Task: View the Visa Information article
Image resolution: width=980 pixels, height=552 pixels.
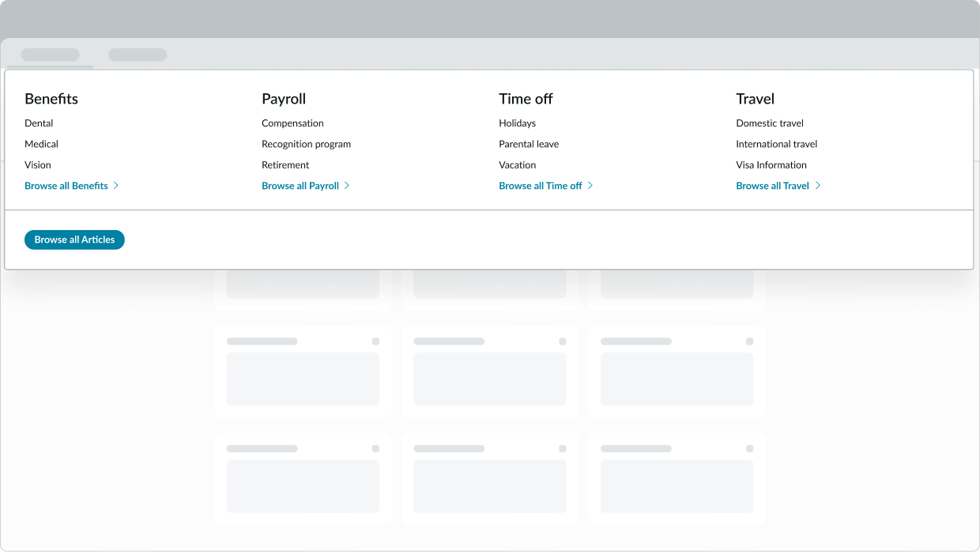Action: pyautogui.click(x=771, y=164)
